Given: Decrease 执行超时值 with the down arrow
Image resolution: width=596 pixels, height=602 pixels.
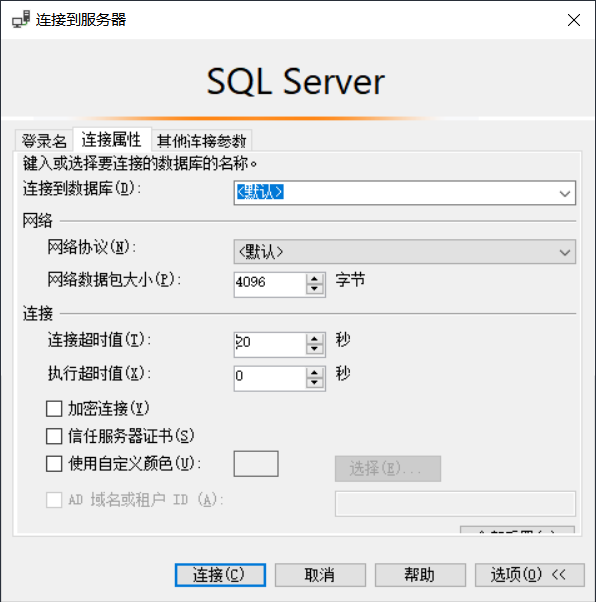Looking at the screenshot, I should point(315,383).
